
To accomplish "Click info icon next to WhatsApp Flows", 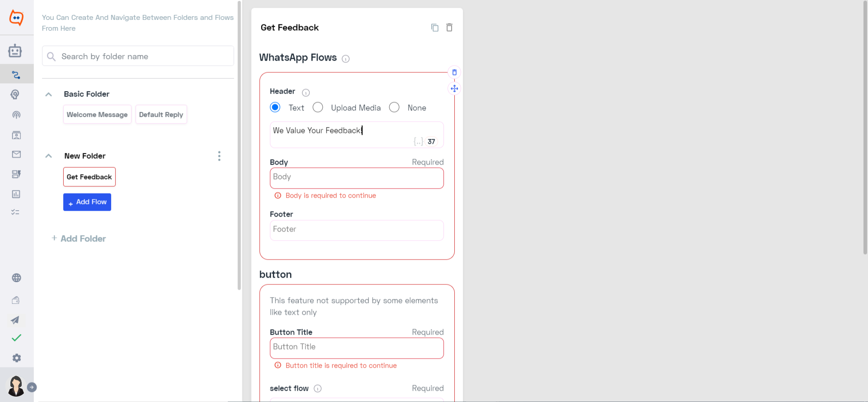I will (x=346, y=59).
